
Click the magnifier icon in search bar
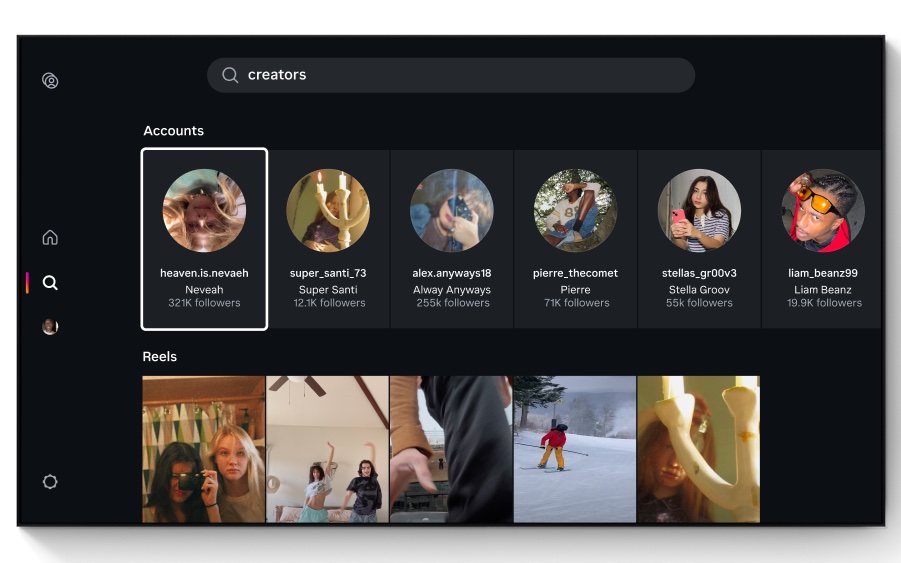pyautogui.click(x=230, y=75)
